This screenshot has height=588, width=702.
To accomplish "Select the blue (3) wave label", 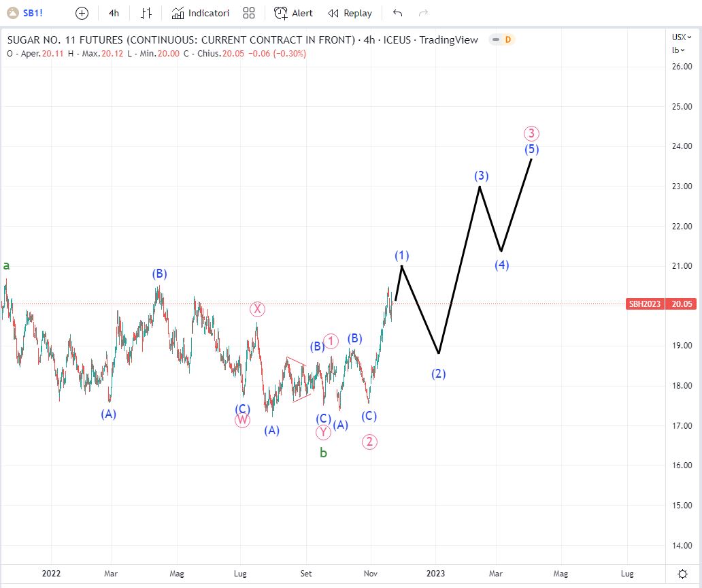I will [x=482, y=176].
